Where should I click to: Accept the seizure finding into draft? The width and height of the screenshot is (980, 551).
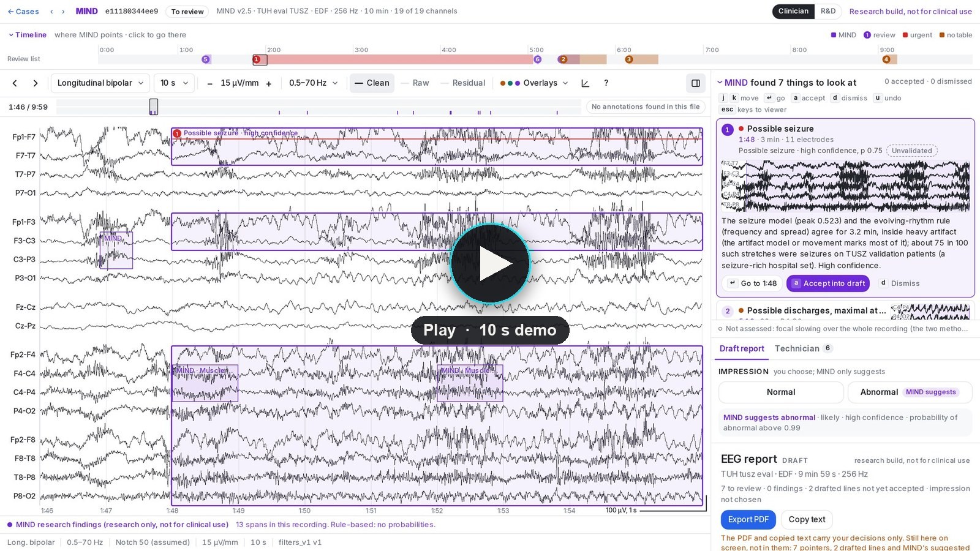(x=828, y=283)
